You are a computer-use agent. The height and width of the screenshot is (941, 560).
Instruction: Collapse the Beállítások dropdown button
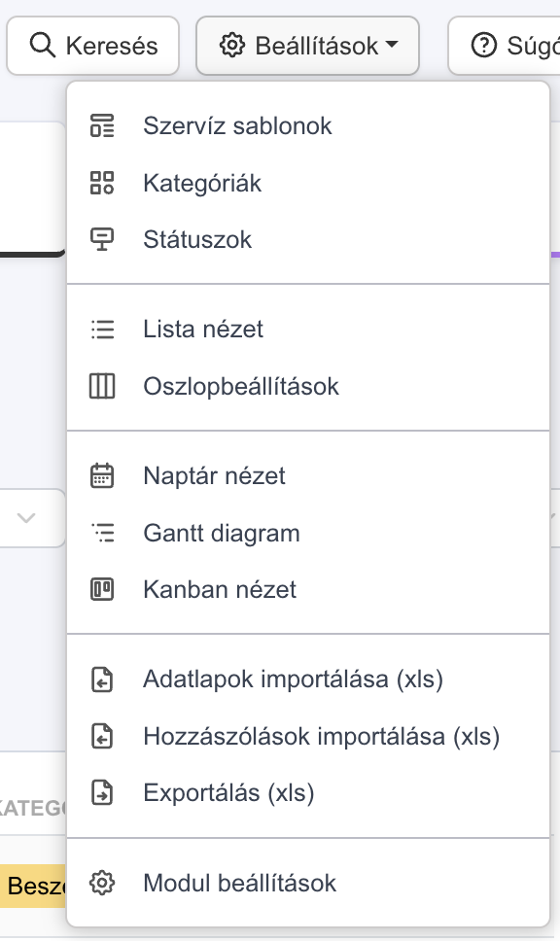pos(307,46)
